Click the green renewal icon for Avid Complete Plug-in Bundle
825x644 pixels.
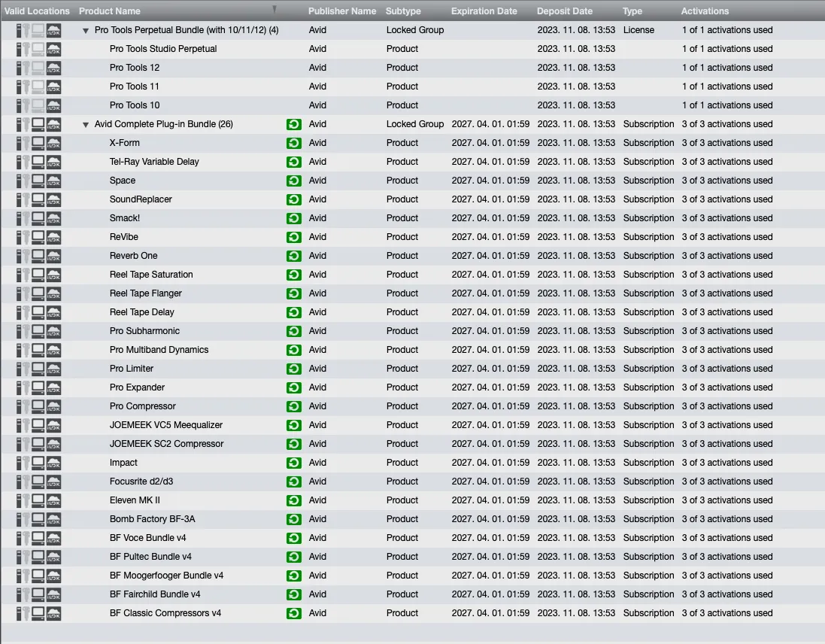pos(293,124)
